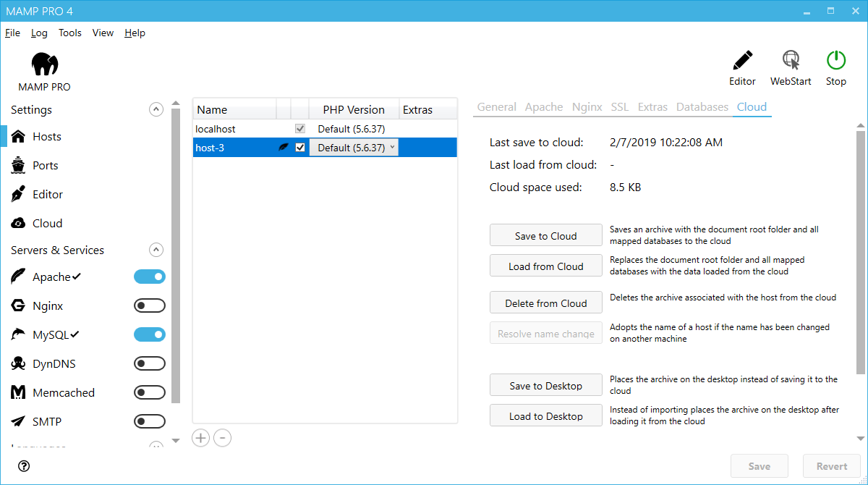Screen dimensions: 868x485
Task: Switch to the Apache tab
Action: 544,106
